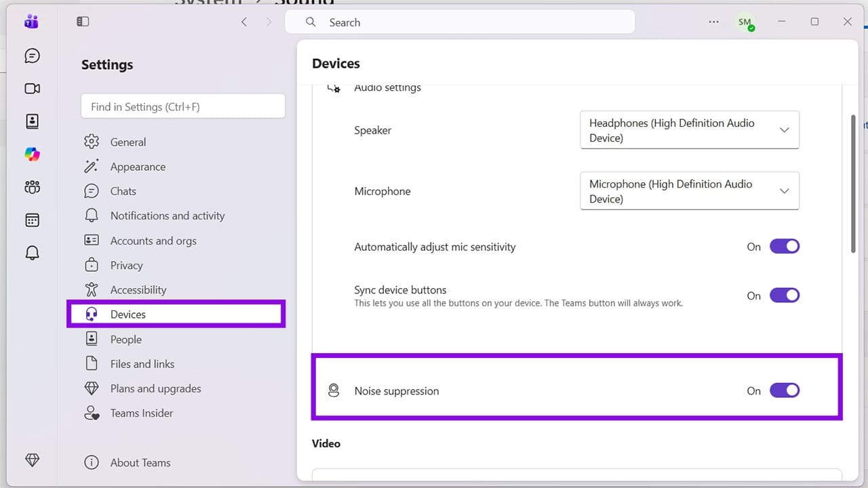This screenshot has height=488, width=868.
Task: Click the General gear icon
Action: [x=92, y=142]
